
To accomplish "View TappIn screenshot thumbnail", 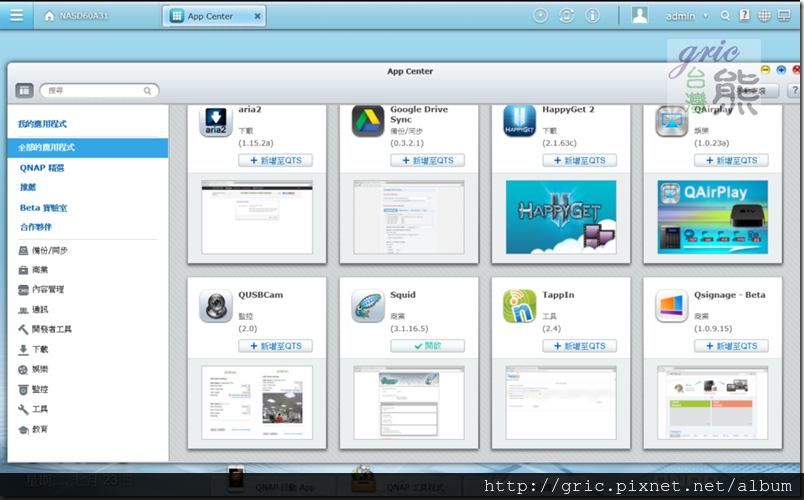I will (561, 403).
